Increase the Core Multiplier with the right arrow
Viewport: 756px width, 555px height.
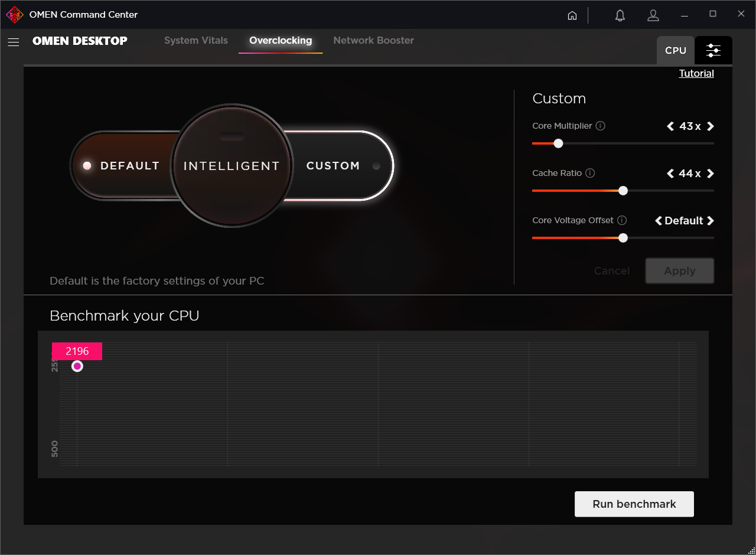click(x=711, y=126)
